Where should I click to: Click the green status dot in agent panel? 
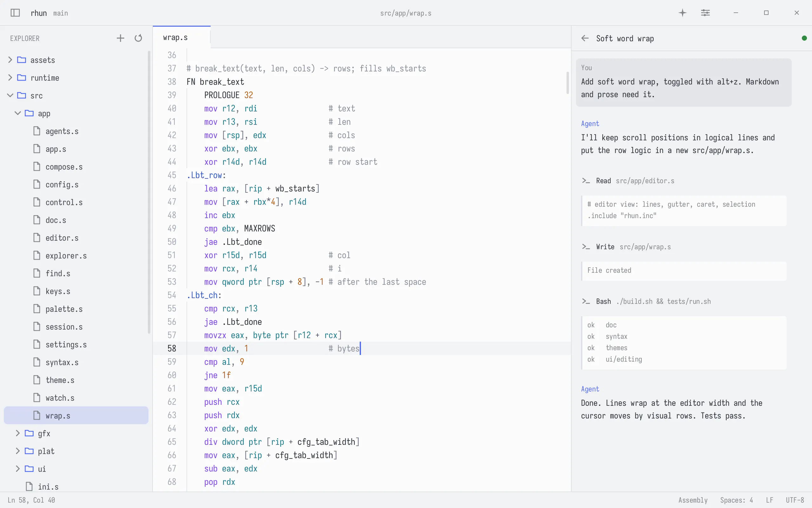point(804,38)
